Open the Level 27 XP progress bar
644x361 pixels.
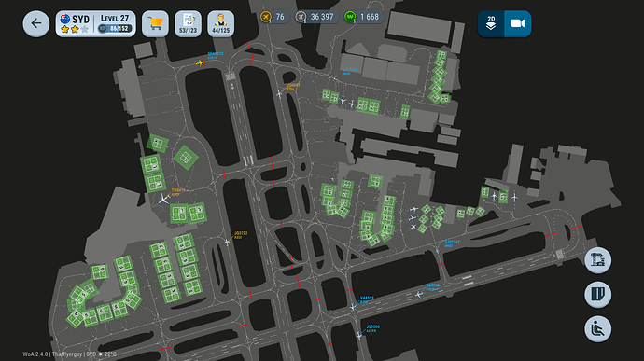pyautogui.click(x=115, y=28)
